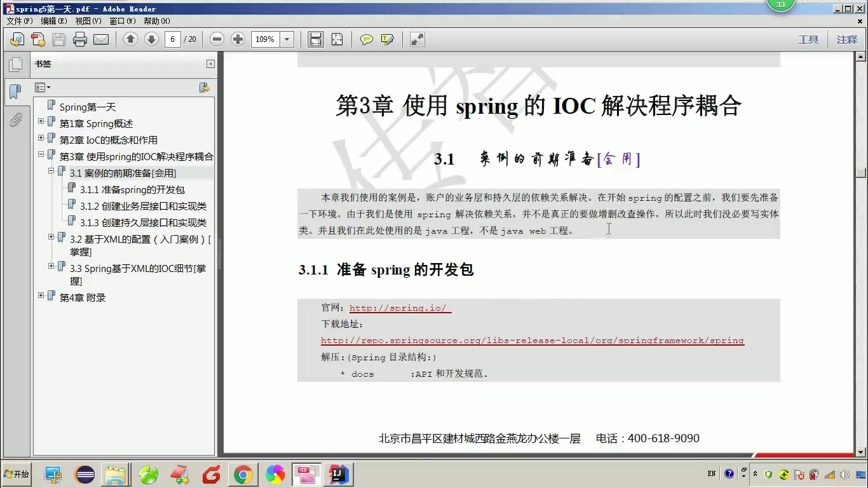Select the Highlight Text tool
Image resolution: width=868 pixels, height=488 pixels.
pyautogui.click(x=388, y=39)
